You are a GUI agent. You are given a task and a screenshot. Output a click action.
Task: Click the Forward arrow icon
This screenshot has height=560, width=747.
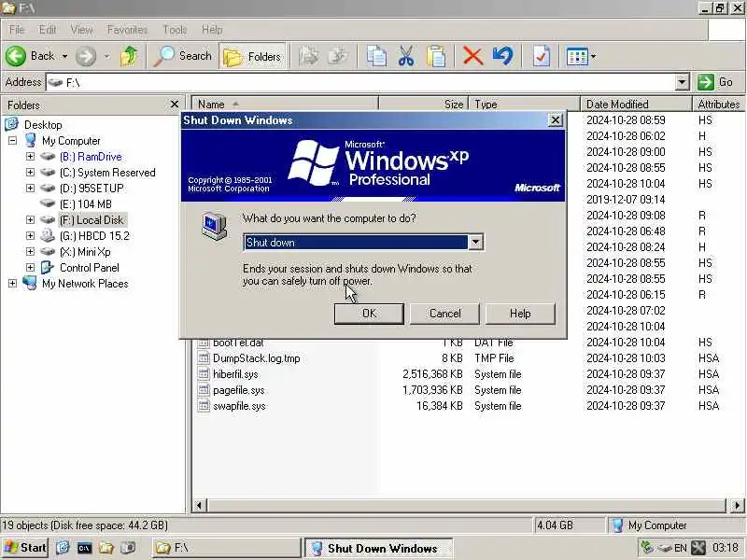tap(86, 56)
